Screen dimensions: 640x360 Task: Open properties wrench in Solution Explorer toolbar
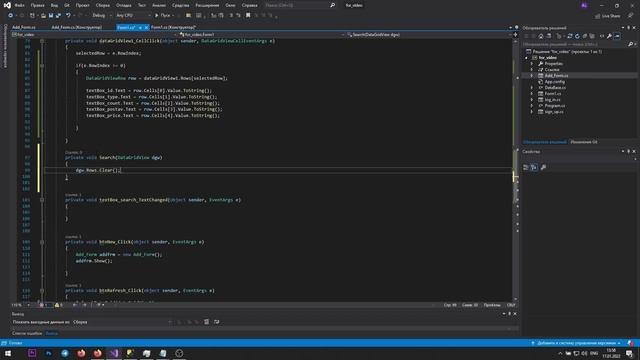pyautogui.click(x=609, y=36)
